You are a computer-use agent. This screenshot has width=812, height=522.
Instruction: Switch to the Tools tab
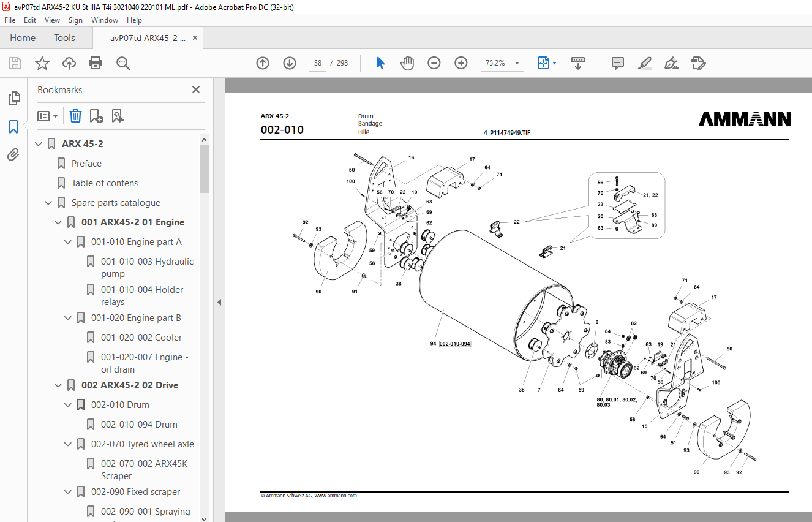(64, 38)
